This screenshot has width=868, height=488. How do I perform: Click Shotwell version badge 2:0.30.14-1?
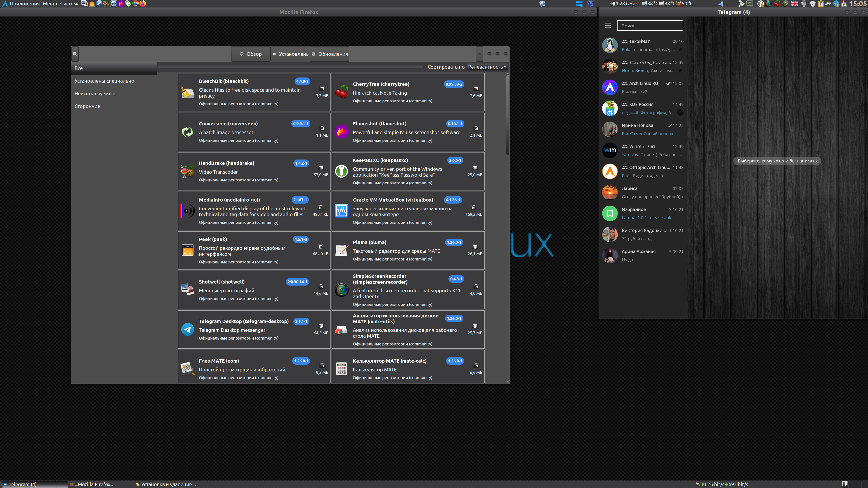297,282
